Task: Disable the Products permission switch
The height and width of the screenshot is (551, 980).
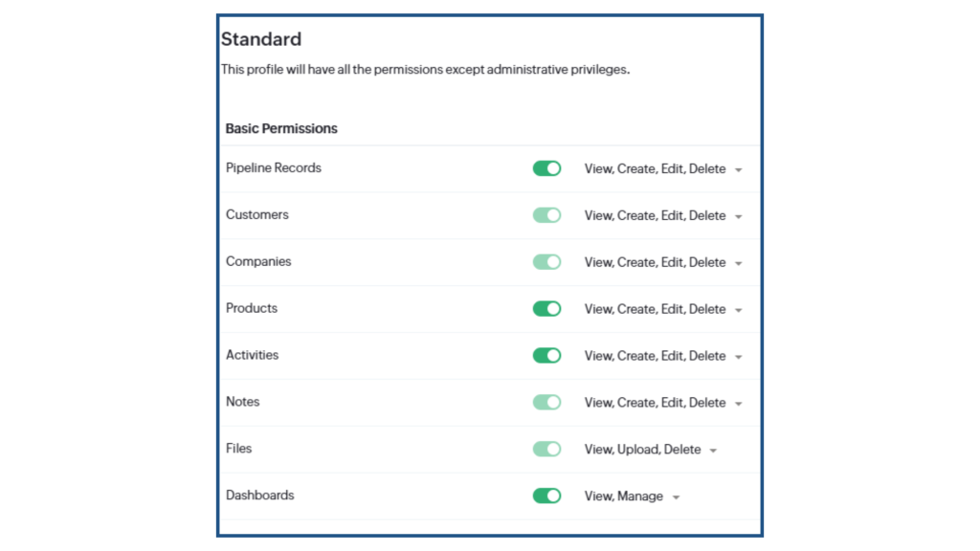Action: pyautogui.click(x=546, y=309)
